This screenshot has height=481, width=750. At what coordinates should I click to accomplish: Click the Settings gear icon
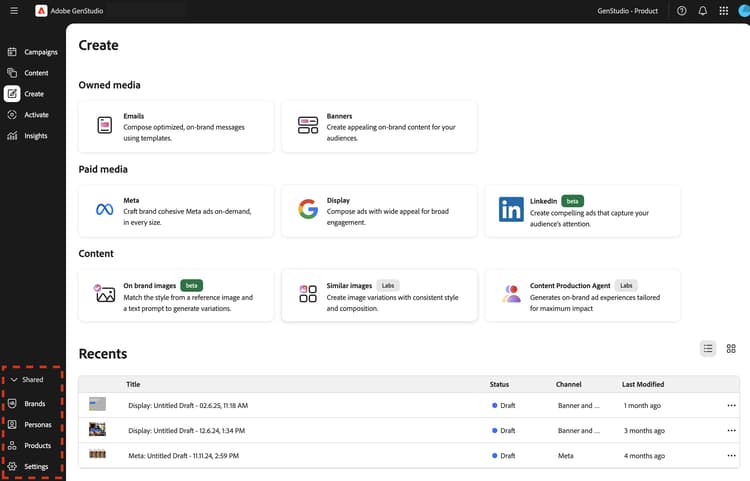pos(12,467)
